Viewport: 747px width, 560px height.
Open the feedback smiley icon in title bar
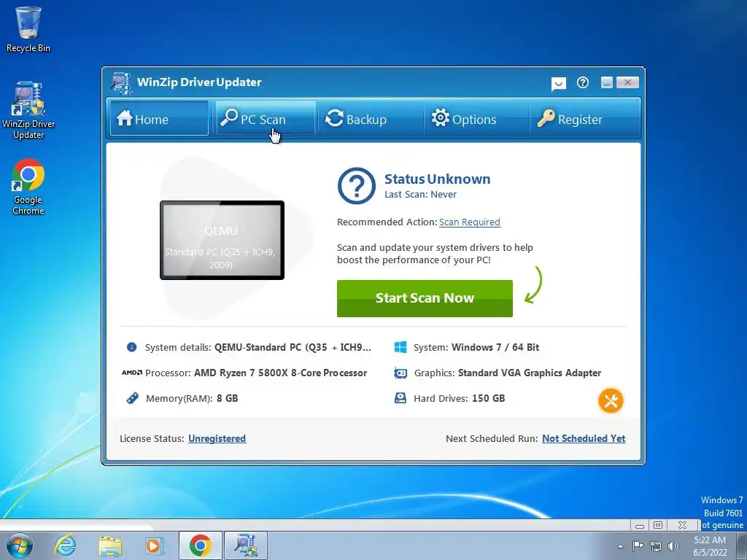[558, 84]
